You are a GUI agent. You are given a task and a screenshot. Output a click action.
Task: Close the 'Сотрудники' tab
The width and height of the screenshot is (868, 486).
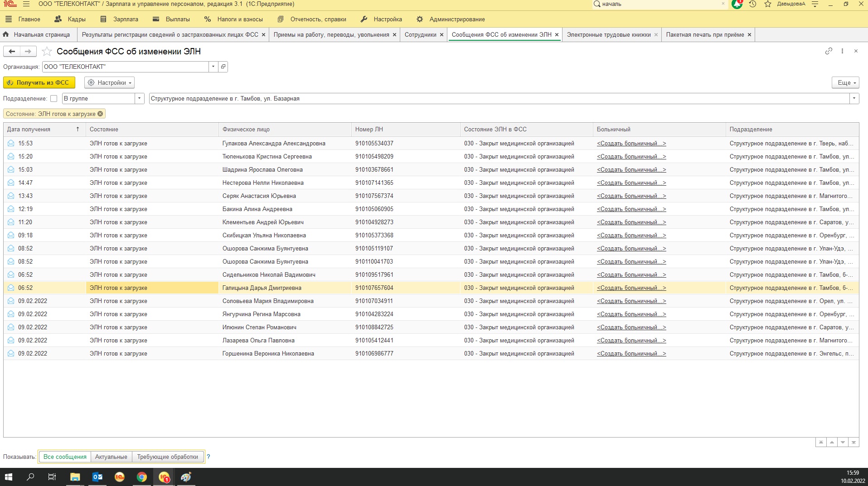[441, 35]
